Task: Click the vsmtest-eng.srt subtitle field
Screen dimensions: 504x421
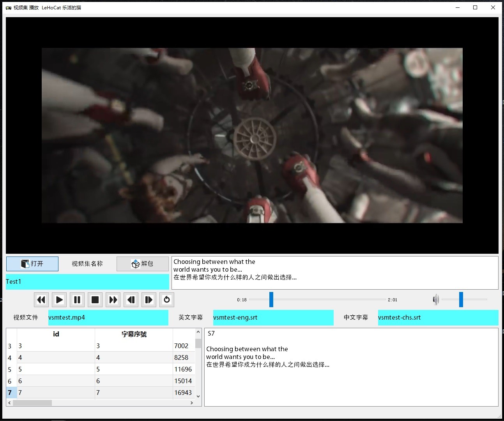Action: point(273,318)
